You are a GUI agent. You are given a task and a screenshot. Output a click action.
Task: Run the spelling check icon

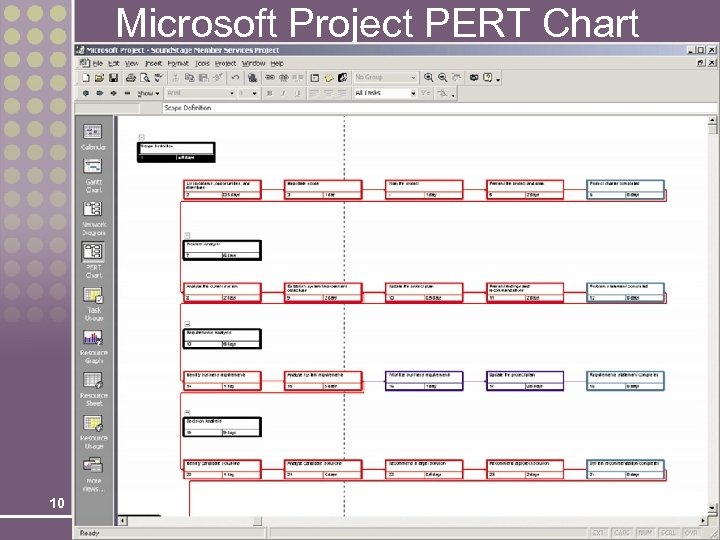pyautogui.click(x=159, y=78)
